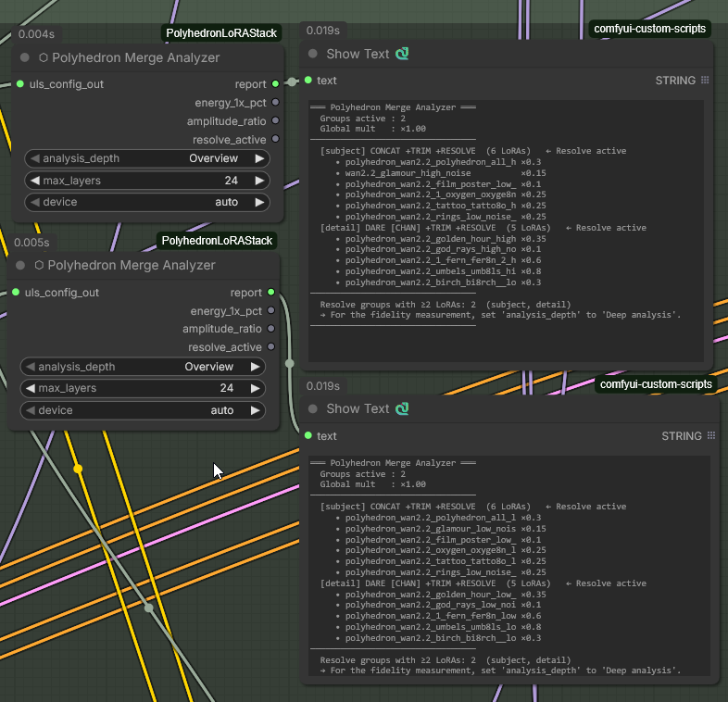
Task: Select next device option in the upper analyzer
Action: [x=259, y=202]
